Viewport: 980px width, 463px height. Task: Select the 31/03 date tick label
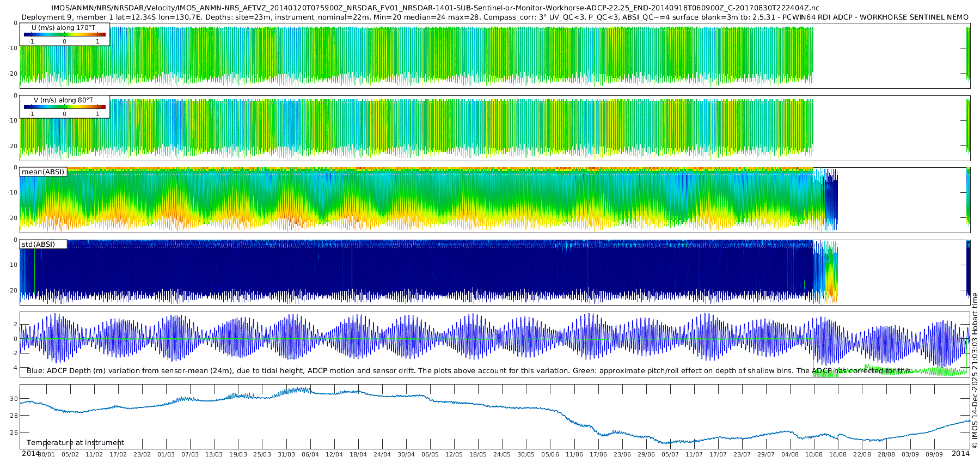(286, 454)
